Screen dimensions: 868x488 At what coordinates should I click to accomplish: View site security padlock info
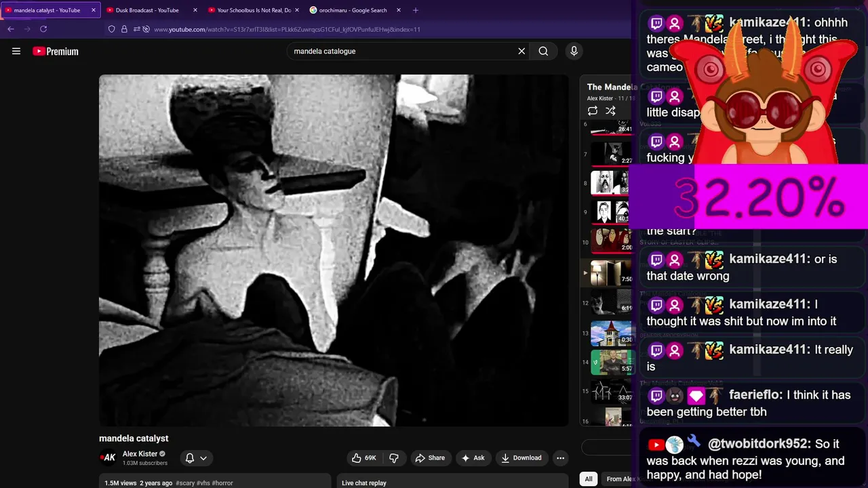(124, 29)
